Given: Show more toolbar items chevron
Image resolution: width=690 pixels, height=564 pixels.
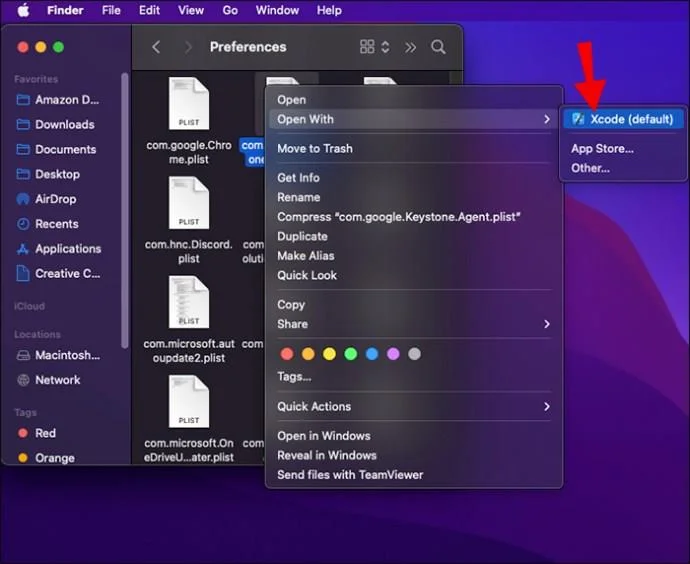Looking at the screenshot, I should click(x=410, y=47).
